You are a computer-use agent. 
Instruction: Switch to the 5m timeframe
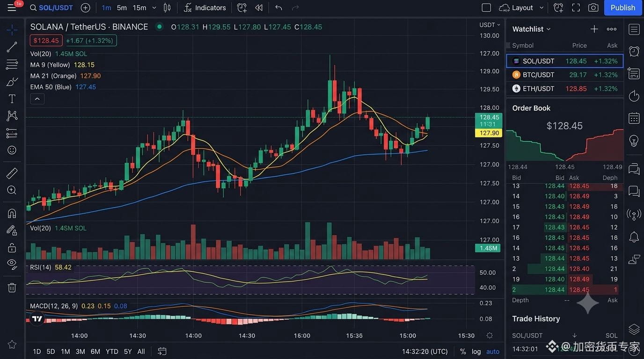point(122,7)
